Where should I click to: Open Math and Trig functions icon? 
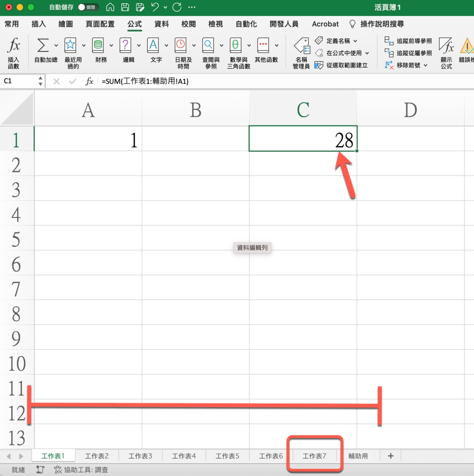pyautogui.click(x=235, y=45)
